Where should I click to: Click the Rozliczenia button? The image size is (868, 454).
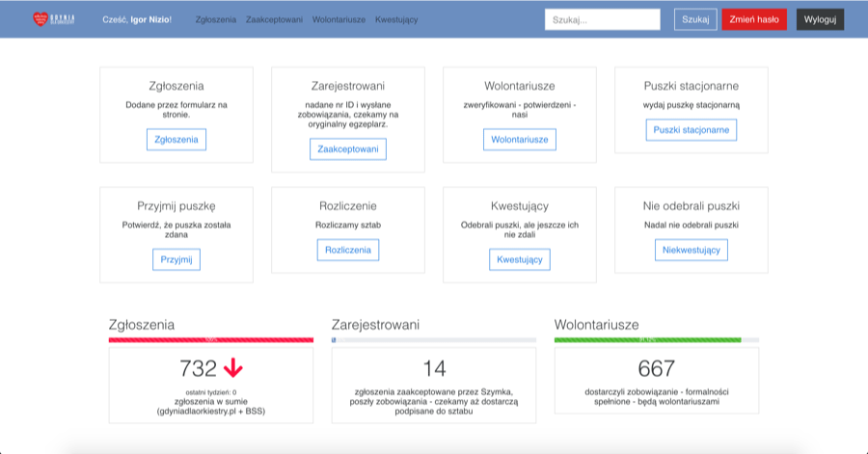click(x=347, y=250)
